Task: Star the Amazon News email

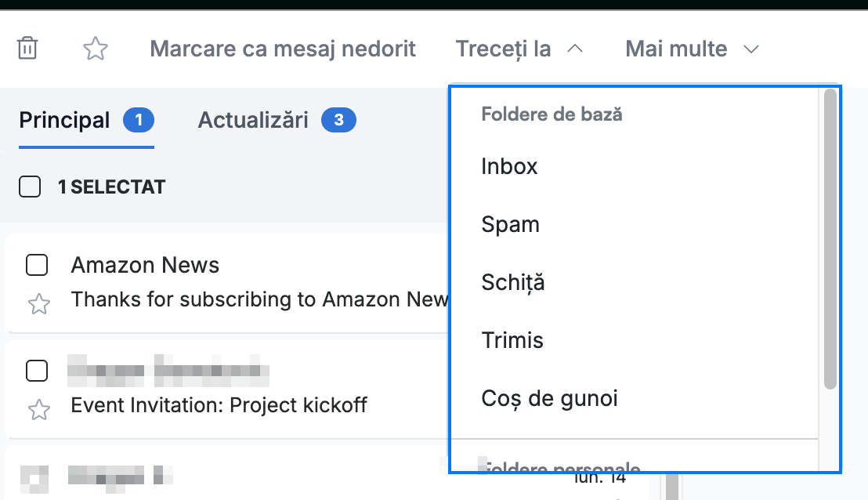Action: pyautogui.click(x=38, y=304)
